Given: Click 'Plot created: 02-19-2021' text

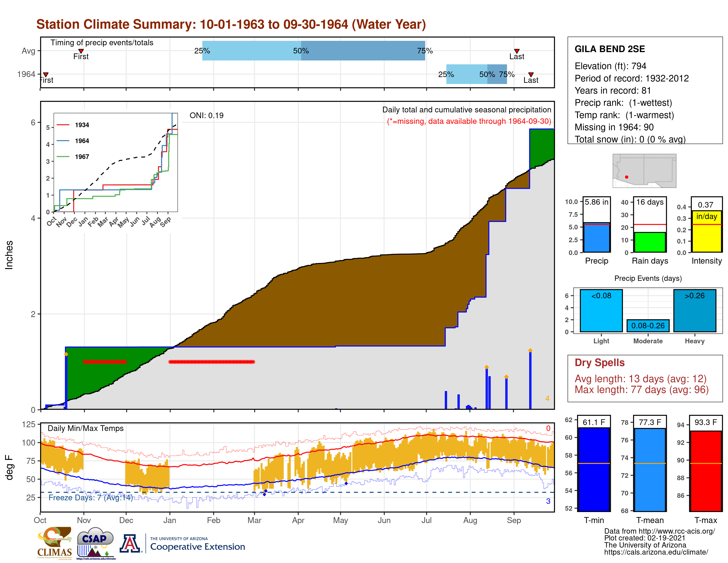Looking at the screenshot, I should point(645,538).
